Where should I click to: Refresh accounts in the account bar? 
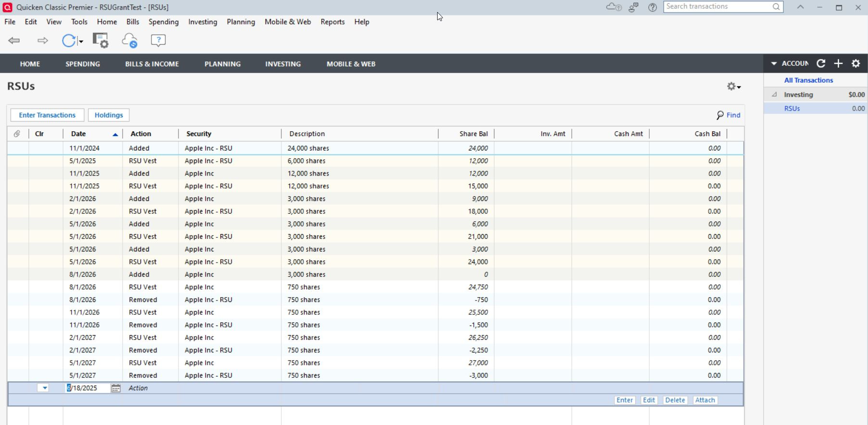(x=821, y=63)
